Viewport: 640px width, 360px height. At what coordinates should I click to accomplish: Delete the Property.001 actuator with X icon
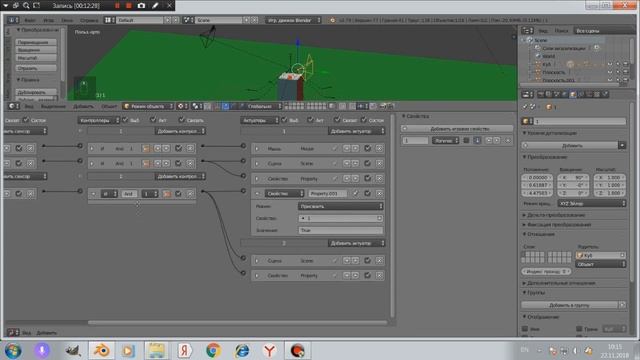[380, 193]
